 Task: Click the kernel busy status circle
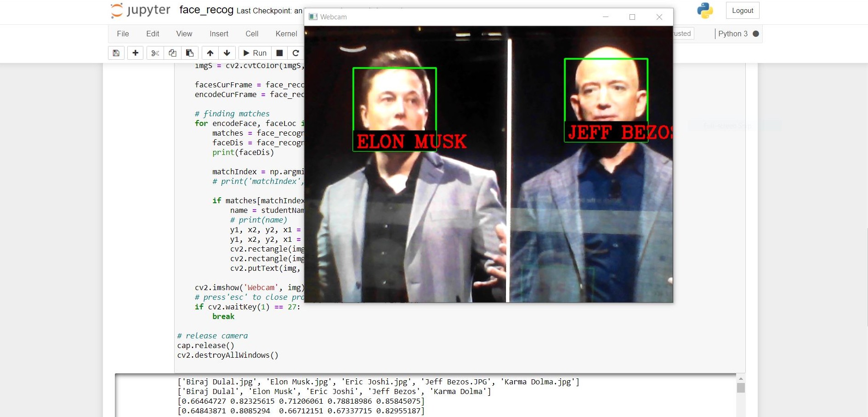tap(756, 34)
